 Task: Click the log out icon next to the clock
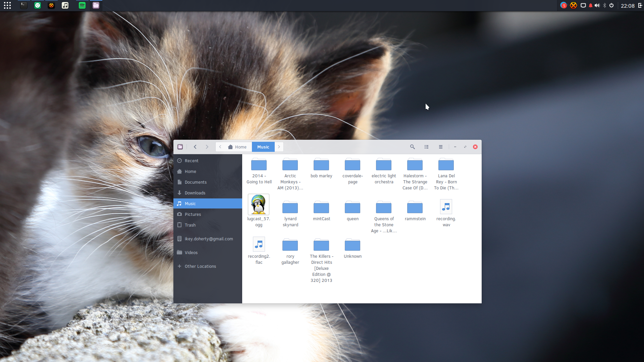[x=640, y=5]
